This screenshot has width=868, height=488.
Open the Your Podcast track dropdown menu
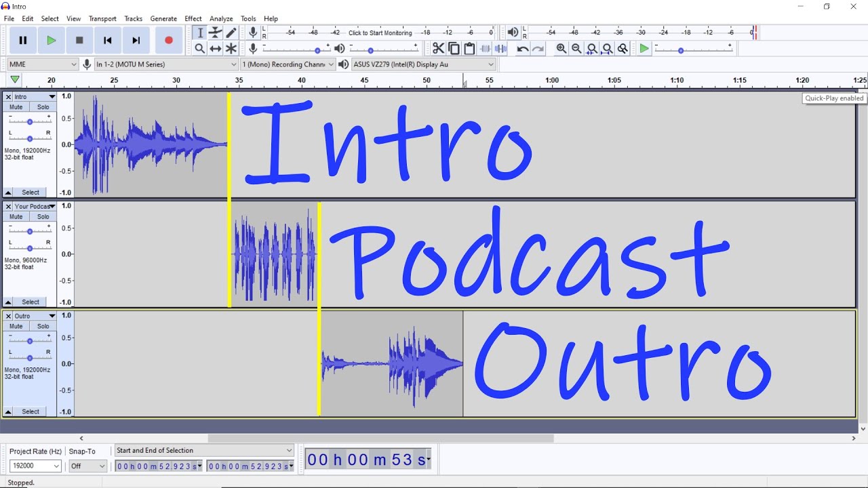point(35,207)
